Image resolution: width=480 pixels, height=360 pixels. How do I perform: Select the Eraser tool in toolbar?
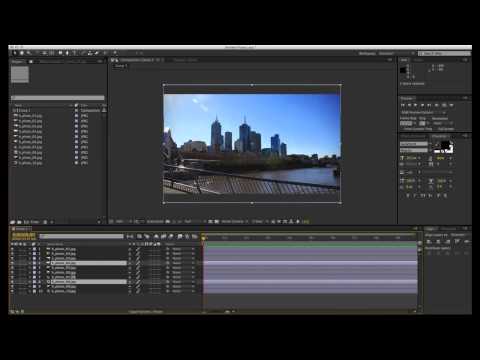pos(97,53)
